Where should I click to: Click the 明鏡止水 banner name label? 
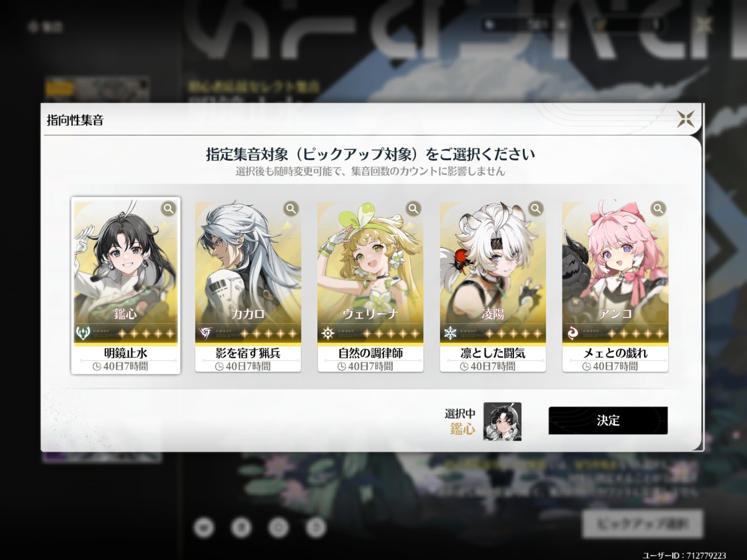[126, 353]
